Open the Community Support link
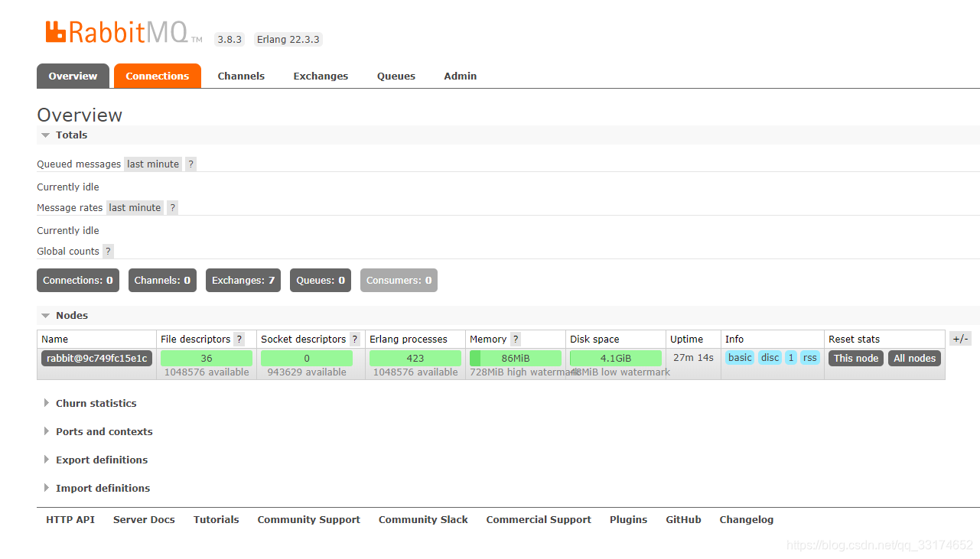This screenshot has height=559, width=980. coord(308,519)
